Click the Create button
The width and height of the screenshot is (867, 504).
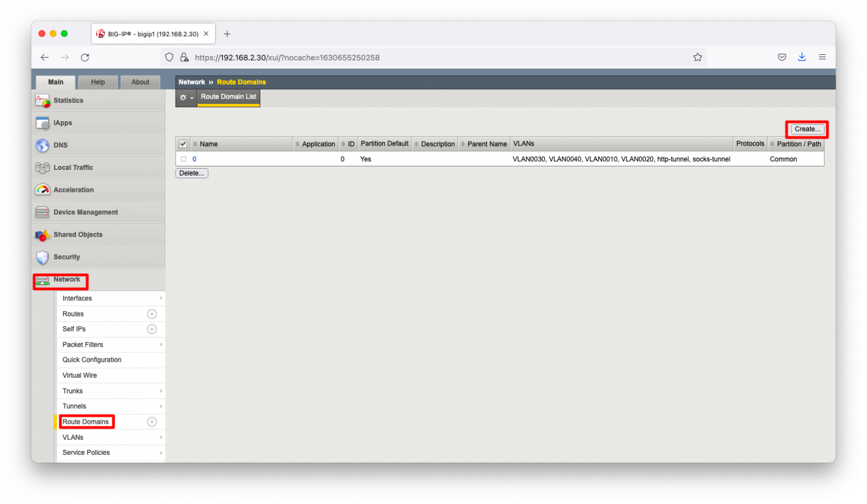(x=806, y=129)
